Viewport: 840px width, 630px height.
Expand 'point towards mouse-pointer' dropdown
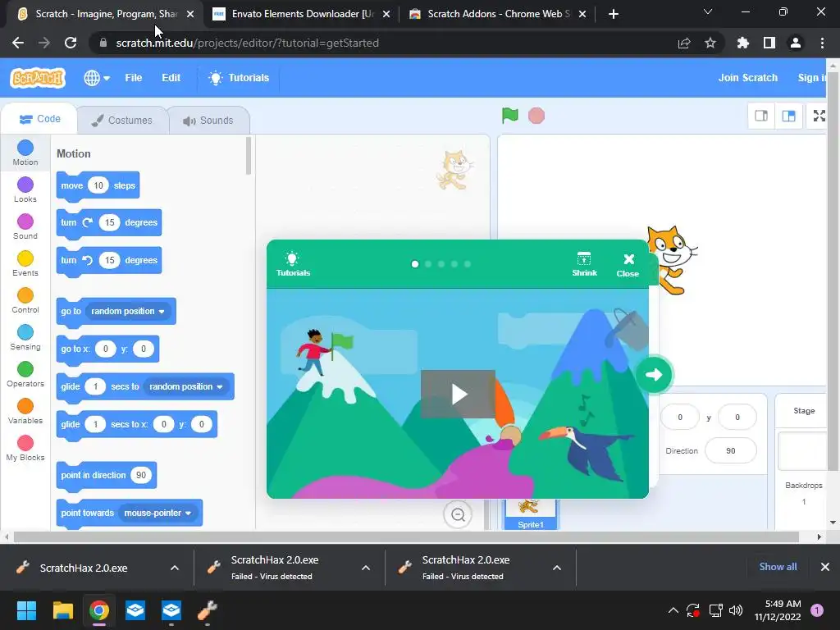pyautogui.click(x=157, y=514)
